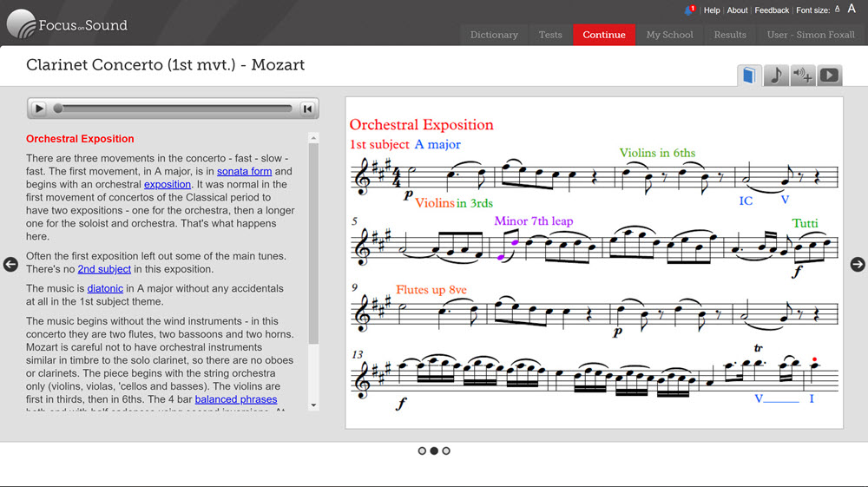Viewport: 868px width, 487px height.
Task: Open the Results tab
Action: (730, 35)
